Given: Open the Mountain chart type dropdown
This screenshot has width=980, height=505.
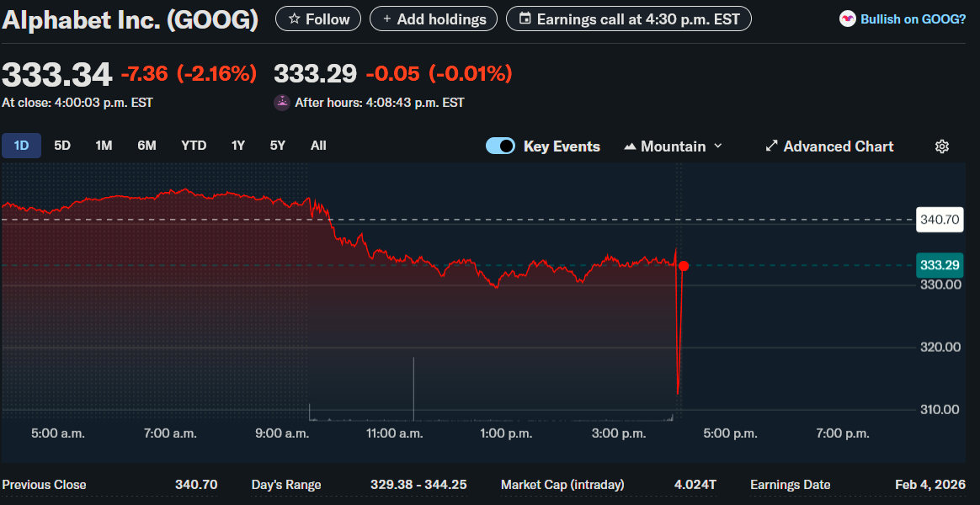Looking at the screenshot, I should click(x=674, y=146).
